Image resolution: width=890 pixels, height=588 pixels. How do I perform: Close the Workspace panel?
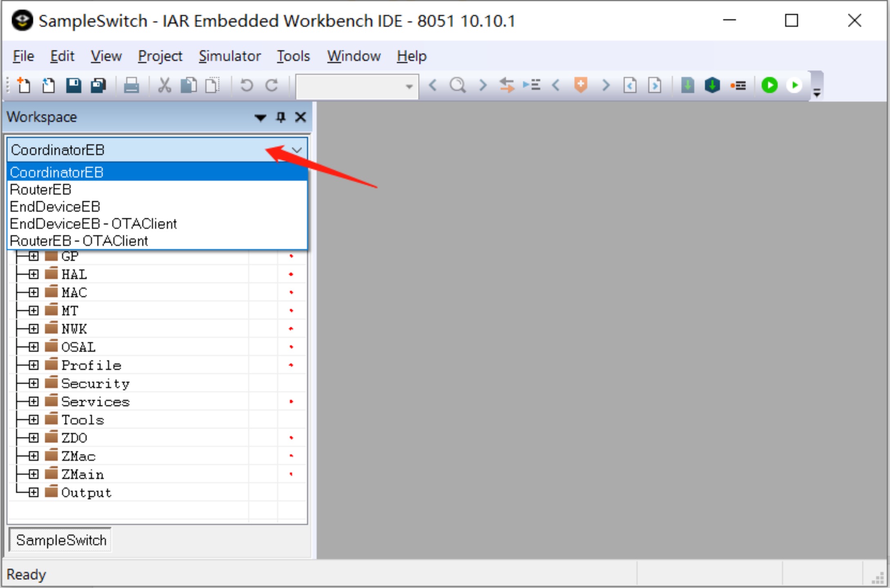[301, 118]
